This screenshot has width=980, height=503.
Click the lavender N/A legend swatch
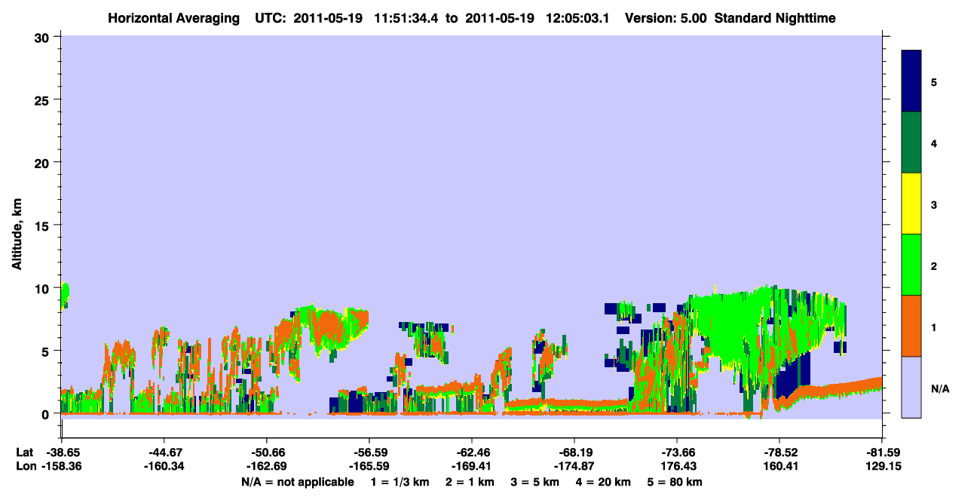911,387
